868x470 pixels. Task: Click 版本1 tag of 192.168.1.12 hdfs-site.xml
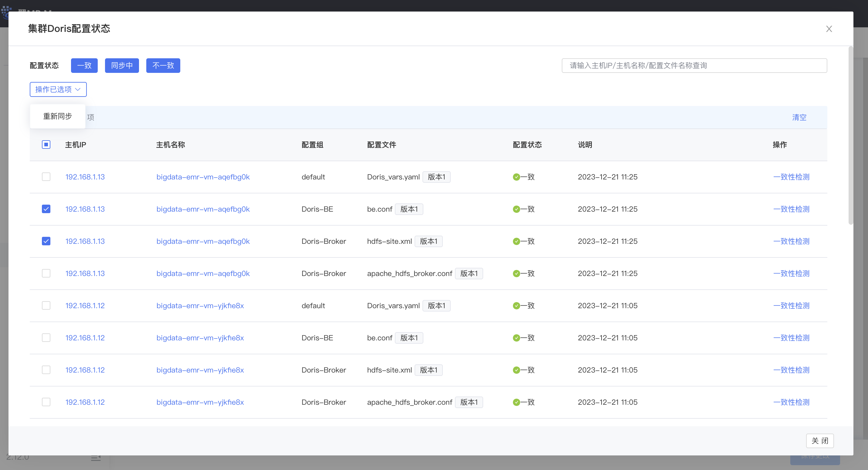point(429,370)
